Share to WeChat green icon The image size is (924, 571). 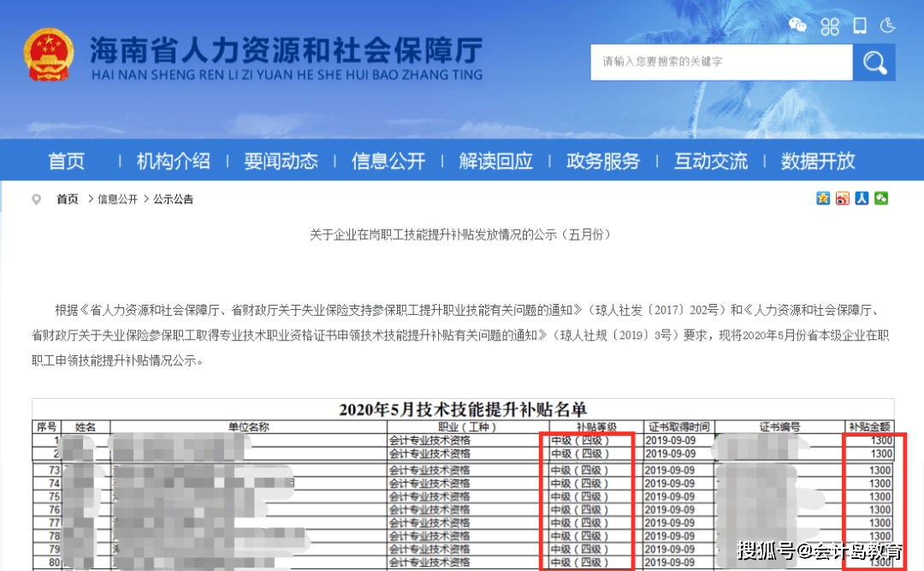pyautogui.click(x=881, y=199)
